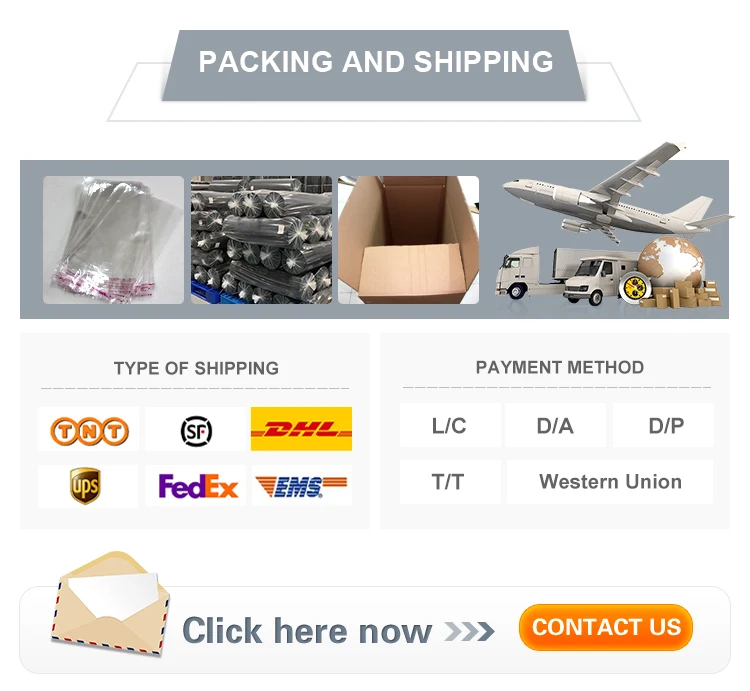Click the orange CONTACT US button
Viewport: 750px width, 691px height.
(606, 627)
